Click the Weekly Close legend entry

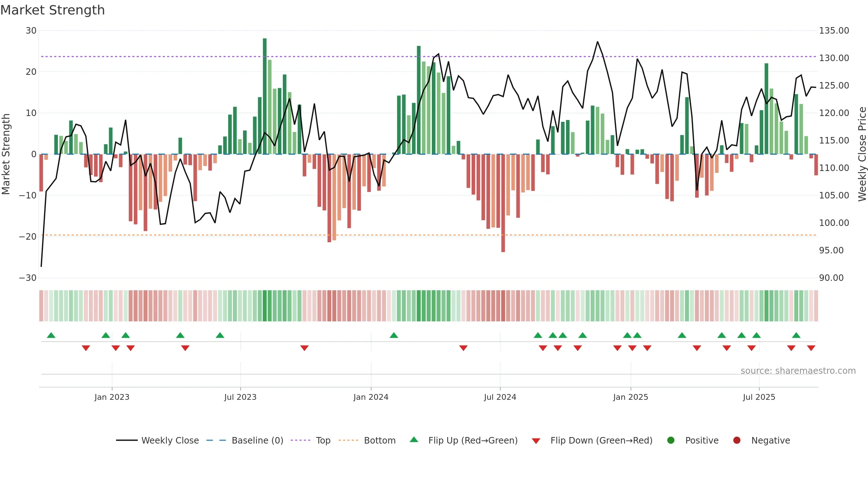(x=157, y=440)
